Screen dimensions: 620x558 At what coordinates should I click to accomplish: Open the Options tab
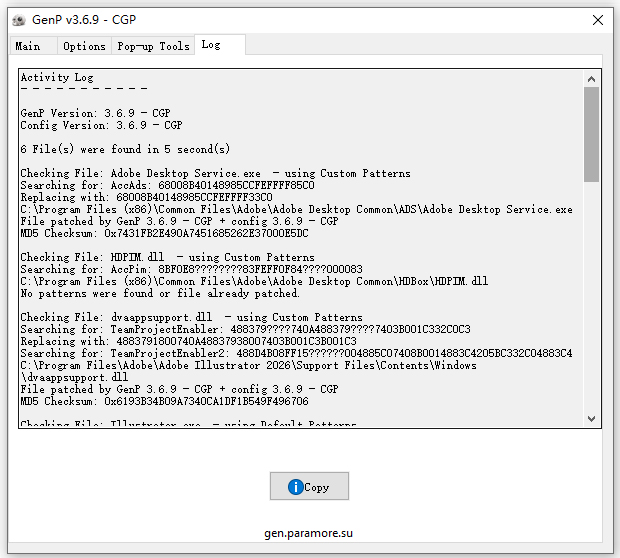tap(84, 46)
